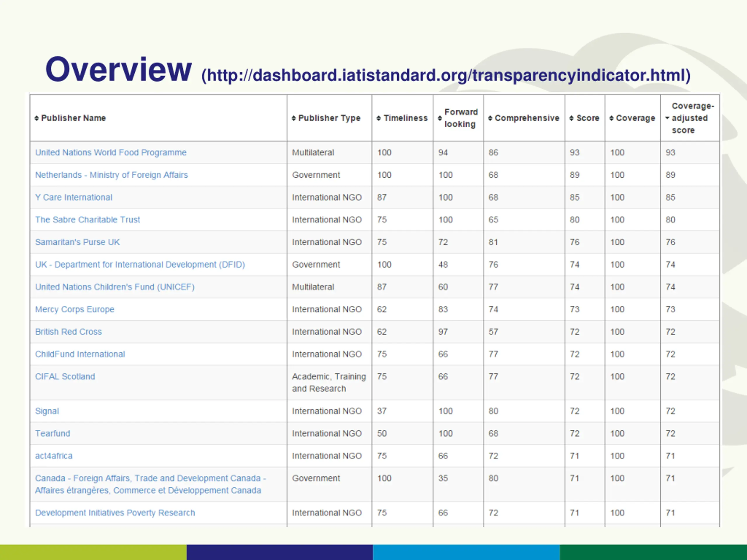Select UNICEF forward looking value 60
This screenshot has height=560, width=747.
[443, 287]
